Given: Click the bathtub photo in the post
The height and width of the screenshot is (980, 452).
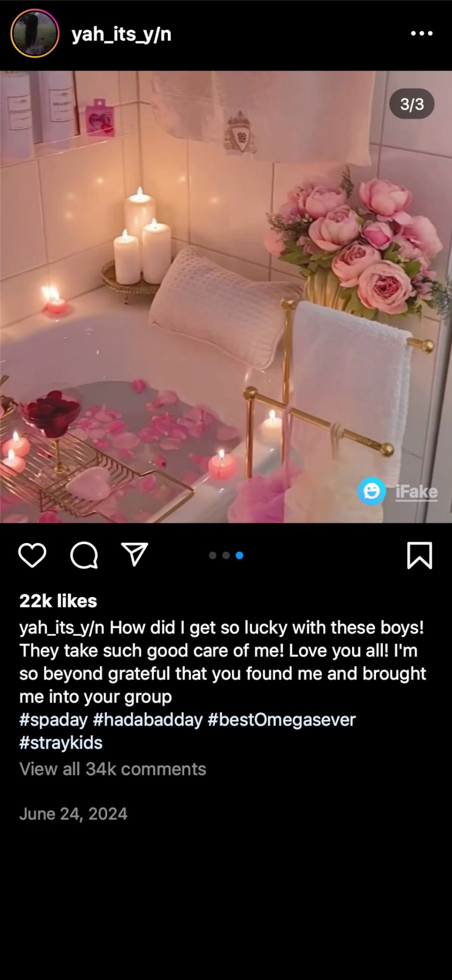Looking at the screenshot, I should pyautogui.click(x=226, y=297).
